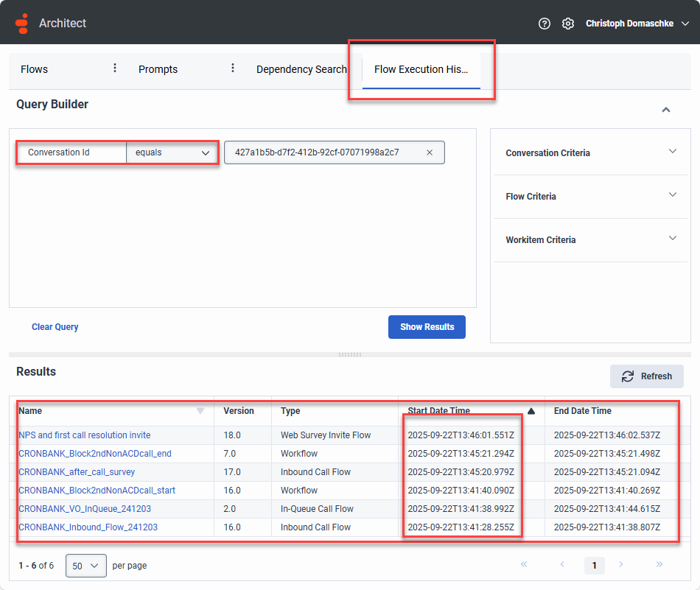
Task: Go to the next results page
Action: [x=621, y=565]
